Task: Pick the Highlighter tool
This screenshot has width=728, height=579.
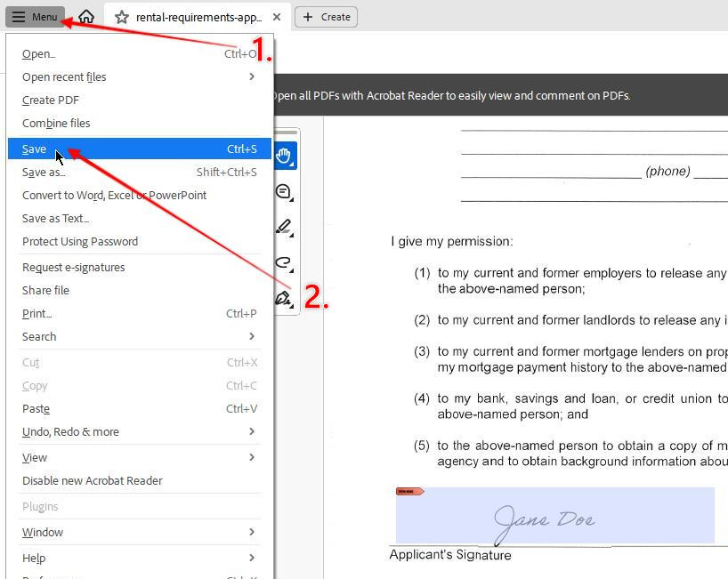Action: 284,228
